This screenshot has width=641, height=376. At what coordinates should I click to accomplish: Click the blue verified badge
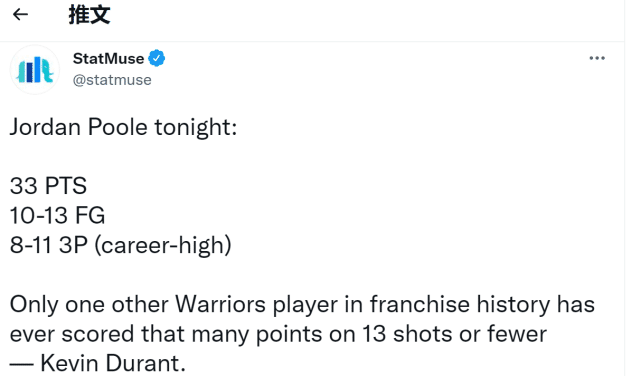point(157,58)
